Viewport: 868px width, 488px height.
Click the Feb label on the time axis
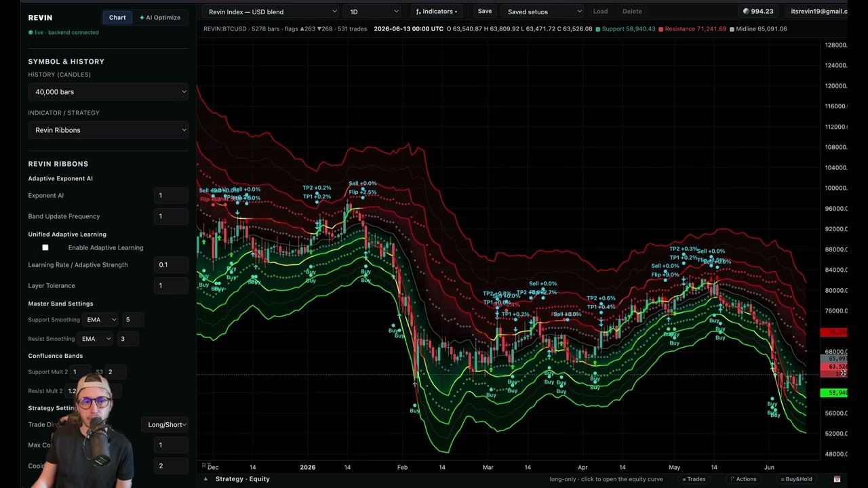[402, 467]
